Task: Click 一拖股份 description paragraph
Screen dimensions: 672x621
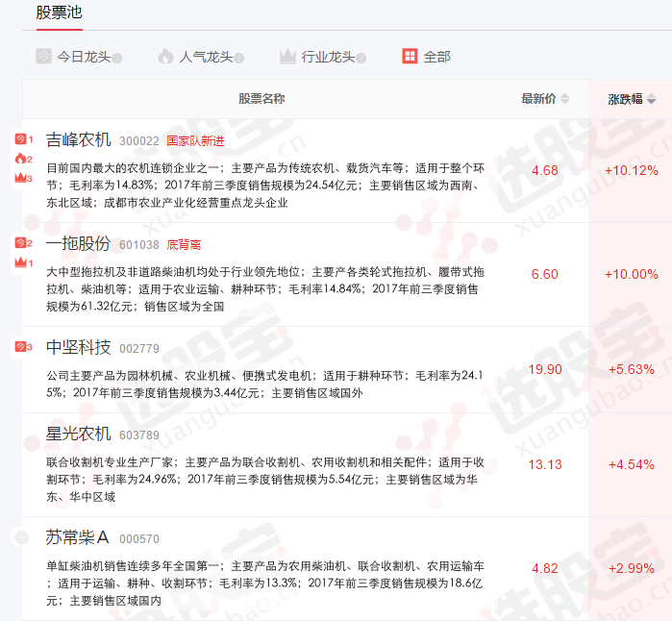Action: 265,288
